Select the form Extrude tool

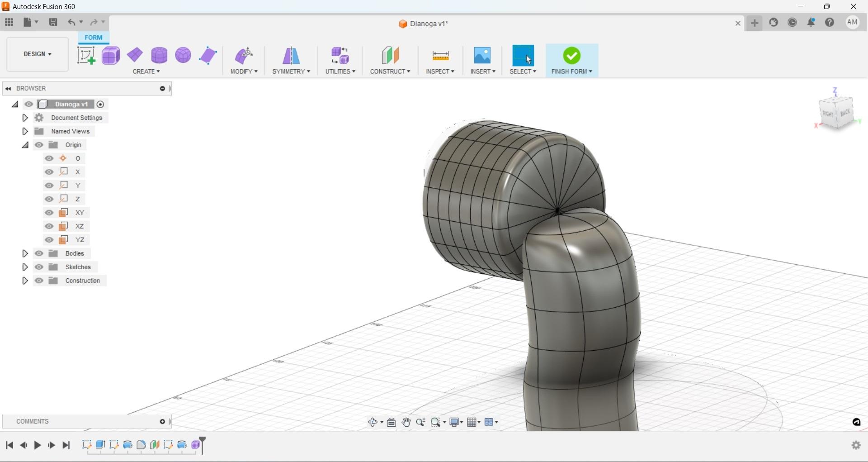[208, 55]
